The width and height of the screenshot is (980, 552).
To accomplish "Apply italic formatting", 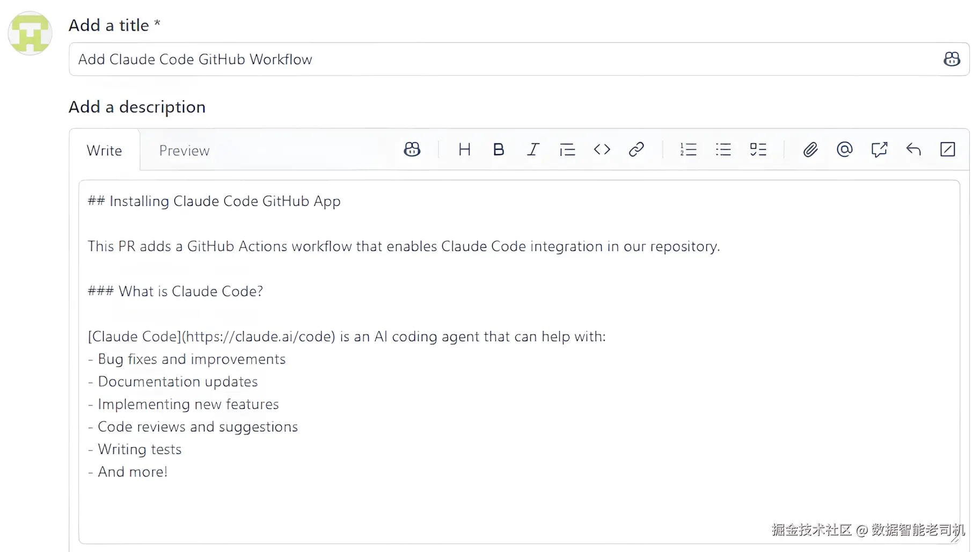I will tap(533, 149).
